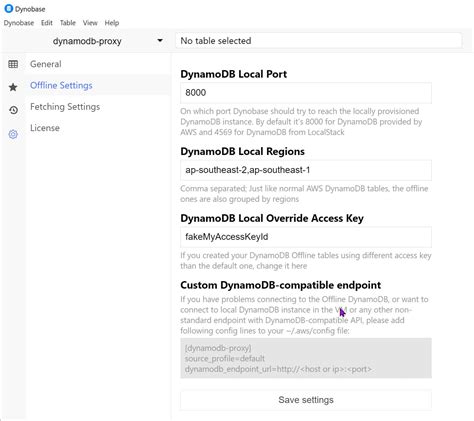Open the history clock sidebar icon

click(13, 110)
